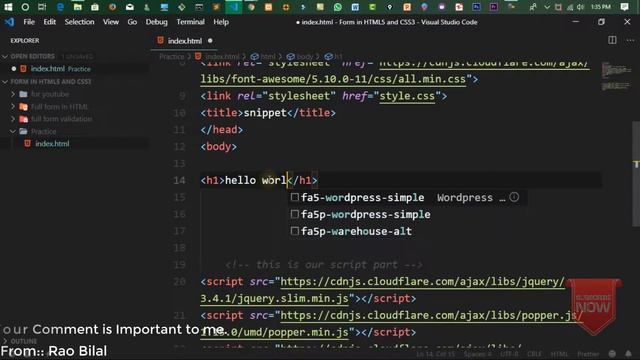The image size is (640, 360).
Task: Split the editor with the layout icon
Action: [612, 40]
